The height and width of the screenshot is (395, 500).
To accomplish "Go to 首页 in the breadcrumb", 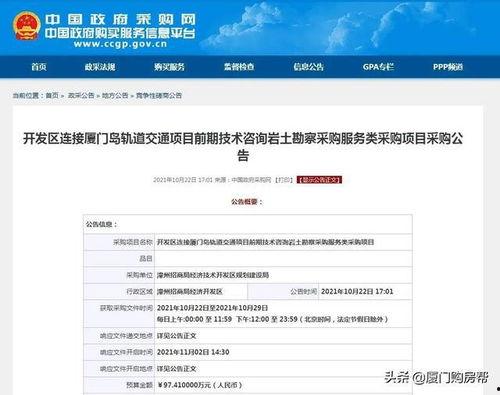I will tap(52, 96).
